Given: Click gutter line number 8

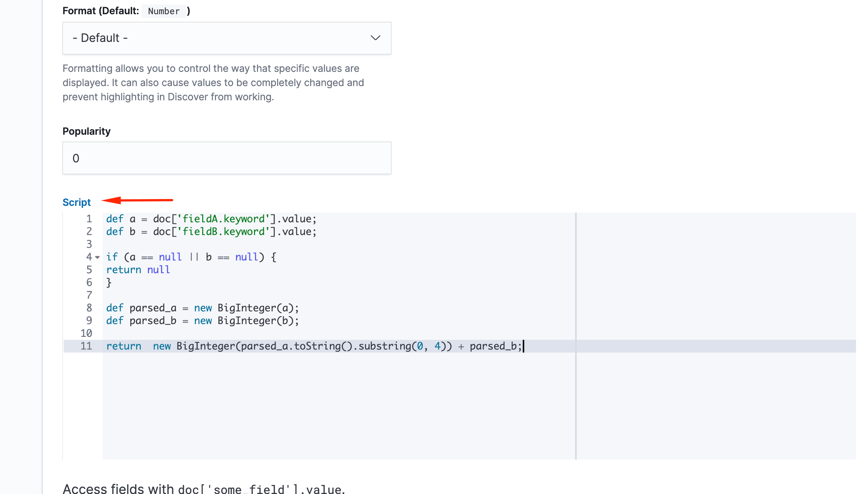Looking at the screenshot, I should 89,308.
